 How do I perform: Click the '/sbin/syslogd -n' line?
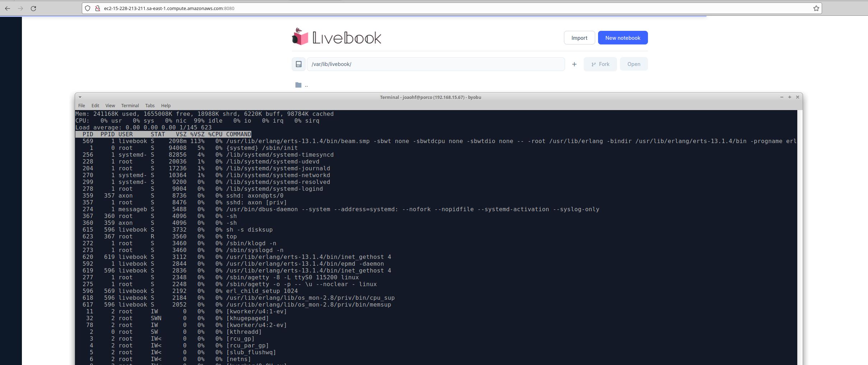(179, 250)
